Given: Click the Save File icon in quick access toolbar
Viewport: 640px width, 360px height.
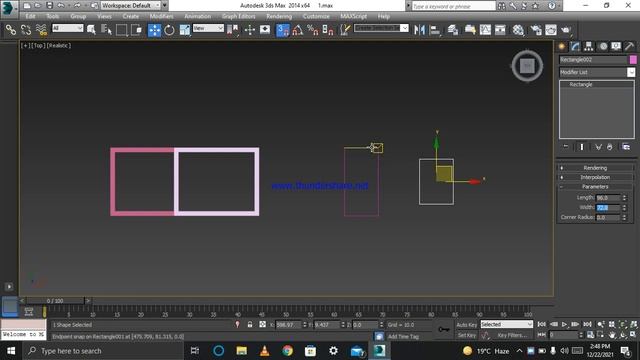Looking at the screenshot, I should click(x=49, y=5).
